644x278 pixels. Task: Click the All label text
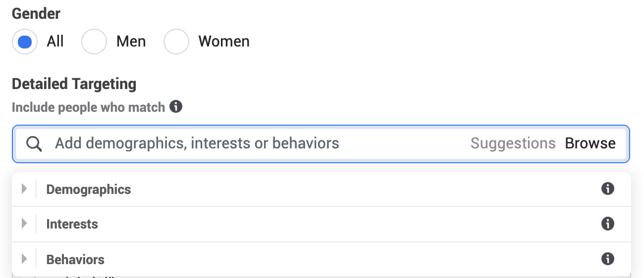tap(55, 41)
